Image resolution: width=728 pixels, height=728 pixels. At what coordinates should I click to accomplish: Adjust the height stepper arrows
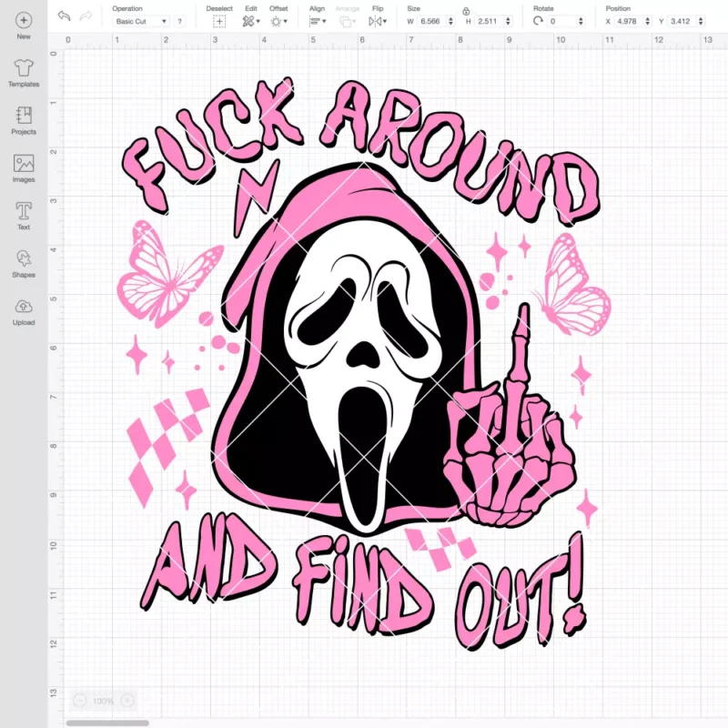tap(508, 21)
